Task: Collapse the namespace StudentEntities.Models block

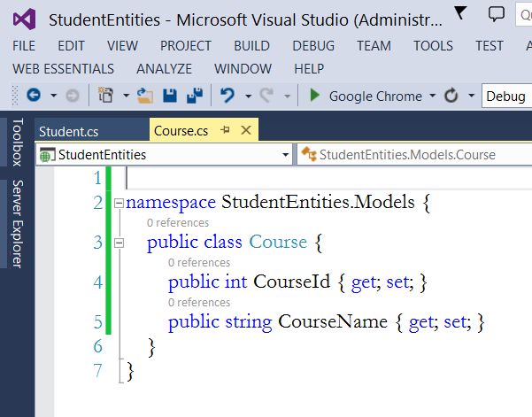Action: click(x=120, y=204)
